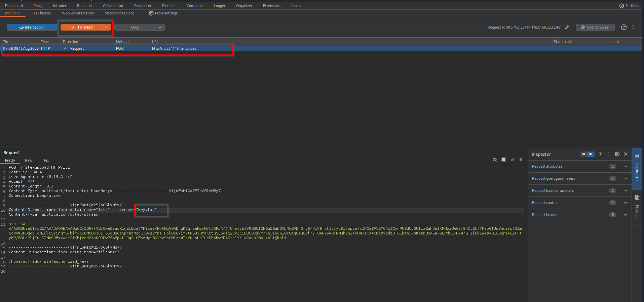Open the Forward button dropdown arrow
The image size is (644, 302).
point(107,27)
